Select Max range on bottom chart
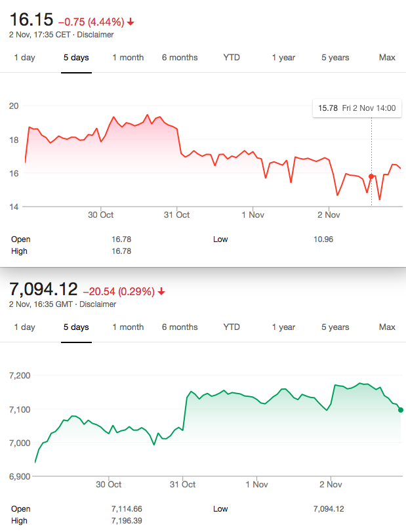 (x=387, y=327)
